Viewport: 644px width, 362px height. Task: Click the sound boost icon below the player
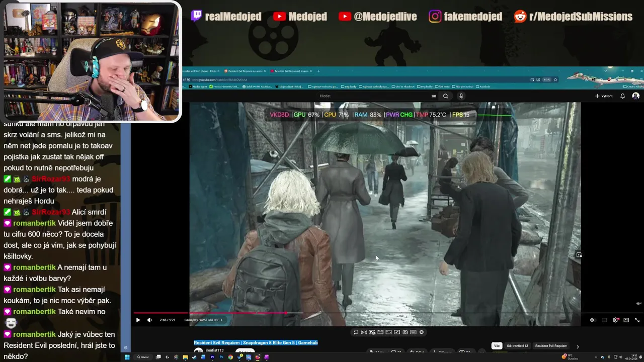point(364,332)
